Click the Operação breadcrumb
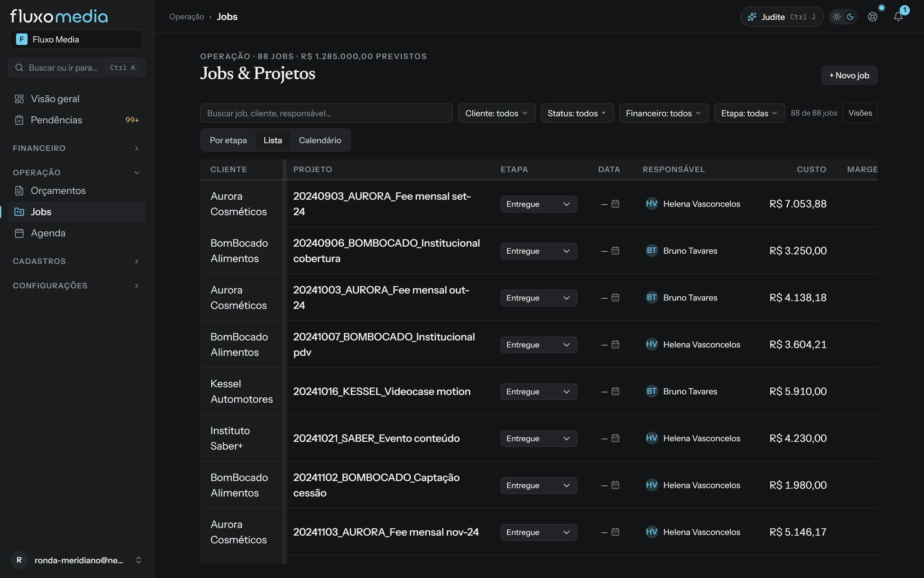The width and height of the screenshot is (924, 578). 187,17
